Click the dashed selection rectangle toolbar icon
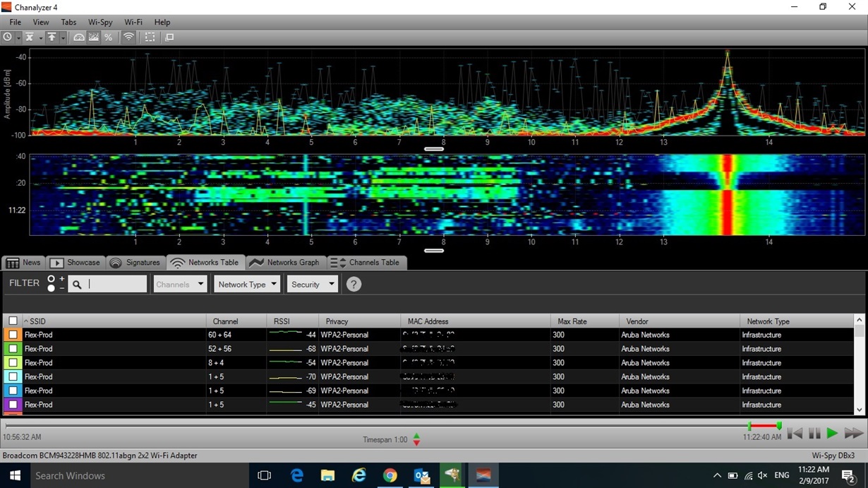Image resolution: width=868 pixels, height=488 pixels. [150, 37]
